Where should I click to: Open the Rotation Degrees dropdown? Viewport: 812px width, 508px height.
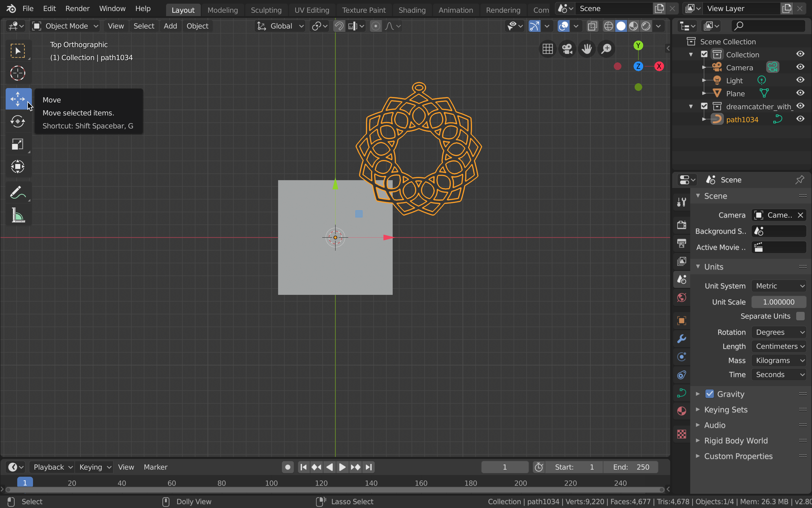click(x=779, y=332)
